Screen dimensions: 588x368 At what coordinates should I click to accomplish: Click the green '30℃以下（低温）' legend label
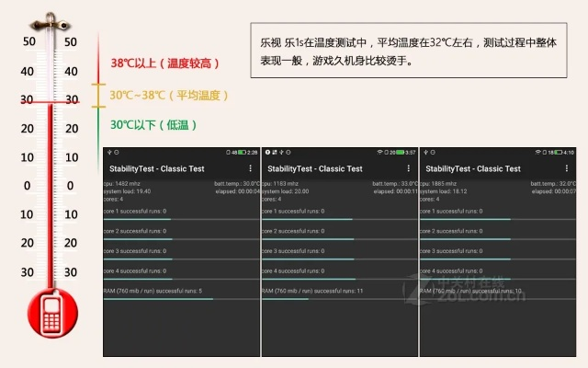pyautogui.click(x=153, y=125)
